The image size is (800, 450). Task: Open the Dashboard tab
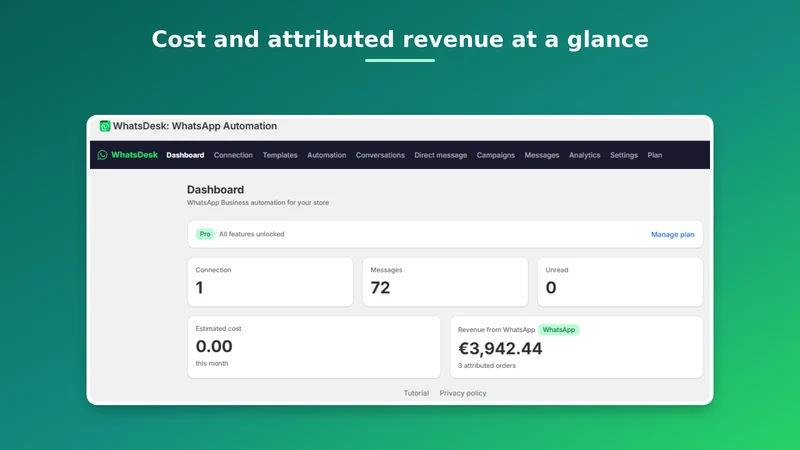click(185, 155)
